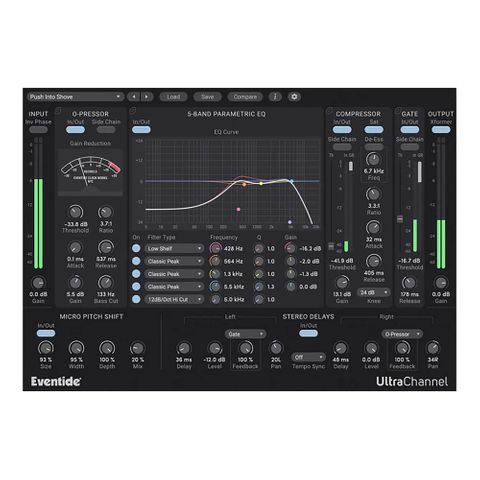Click the Compressor Release knob

(373, 262)
